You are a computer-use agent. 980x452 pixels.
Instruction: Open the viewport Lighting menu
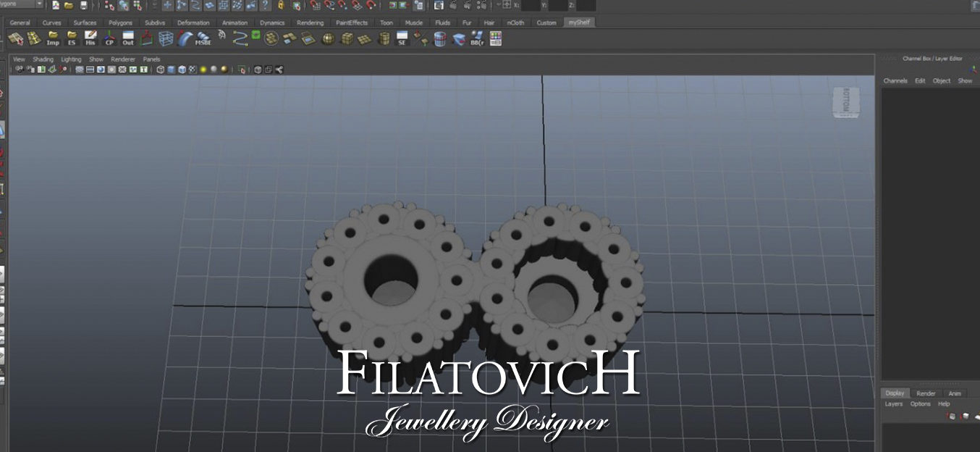tap(71, 59)
